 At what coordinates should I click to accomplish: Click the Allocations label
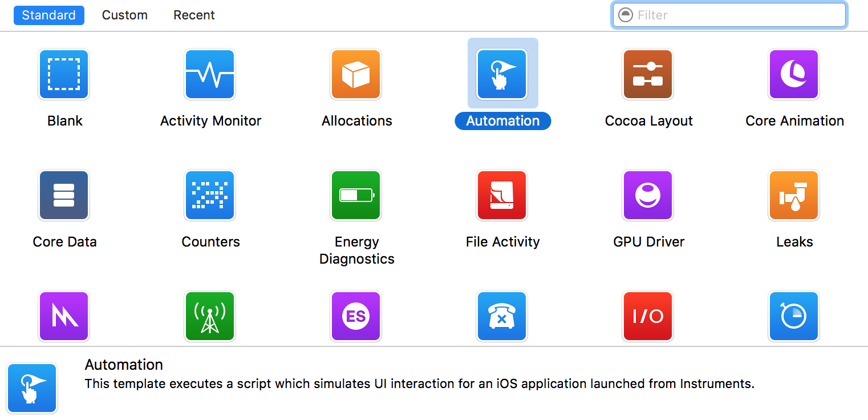point(356,121)
